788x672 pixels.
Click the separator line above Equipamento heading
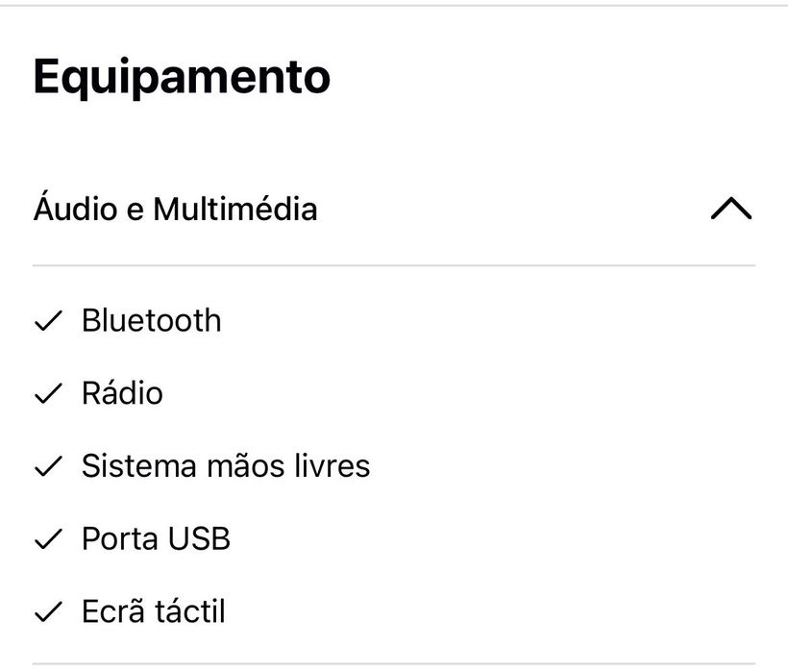point(394,6)
